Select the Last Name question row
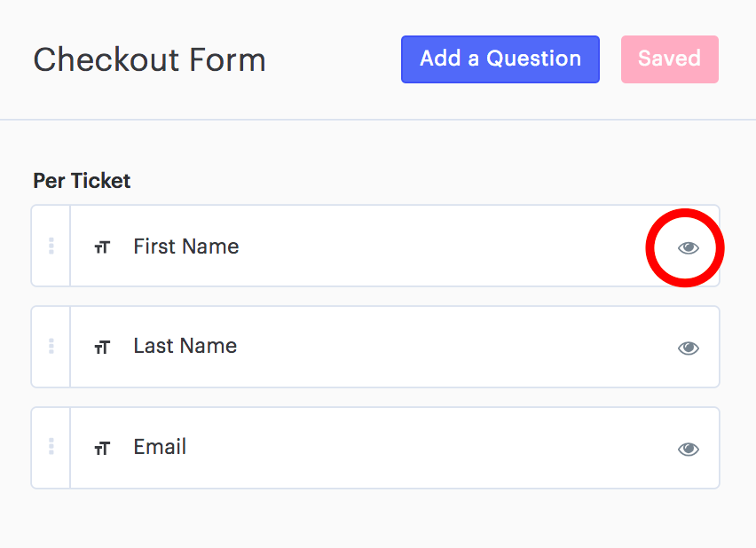 [375, 347]
